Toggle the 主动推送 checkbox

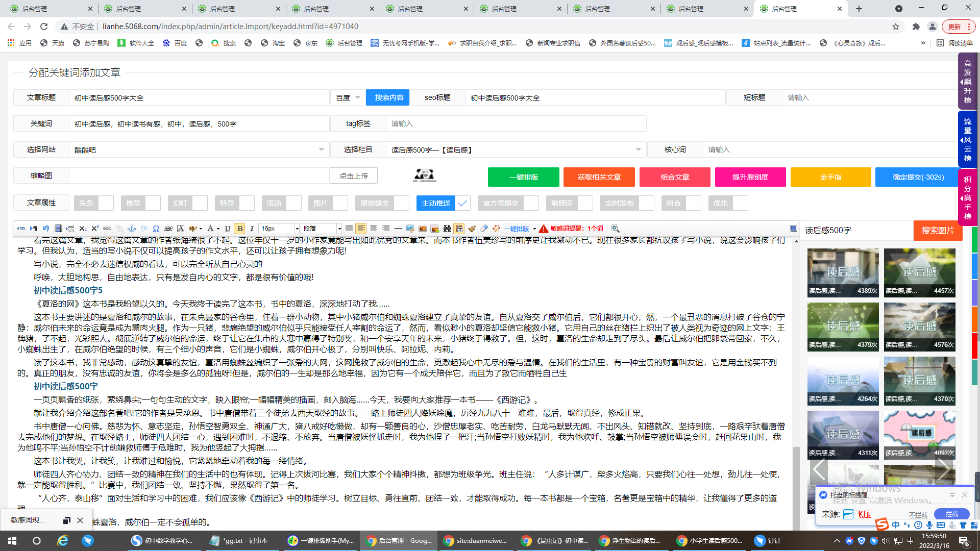(462, 203)
